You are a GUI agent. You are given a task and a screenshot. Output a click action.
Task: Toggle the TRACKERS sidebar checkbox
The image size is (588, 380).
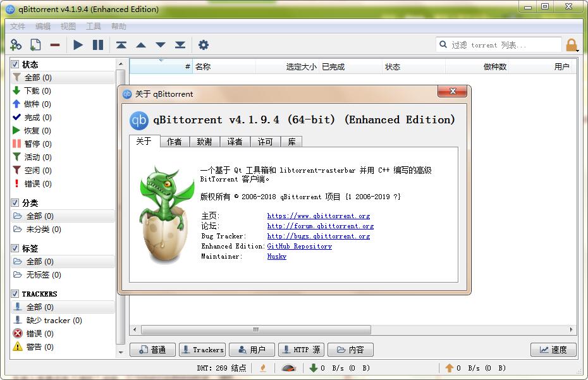15,293
